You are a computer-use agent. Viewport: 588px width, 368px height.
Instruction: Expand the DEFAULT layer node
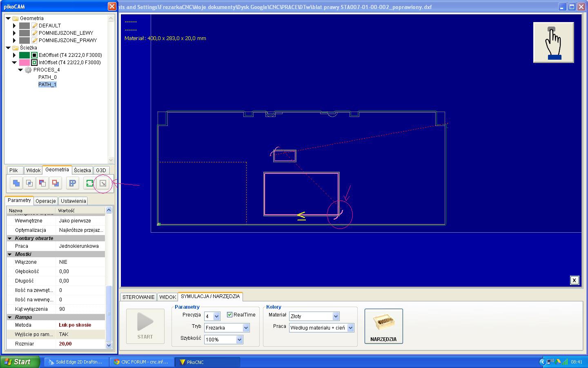coord(15,26)
